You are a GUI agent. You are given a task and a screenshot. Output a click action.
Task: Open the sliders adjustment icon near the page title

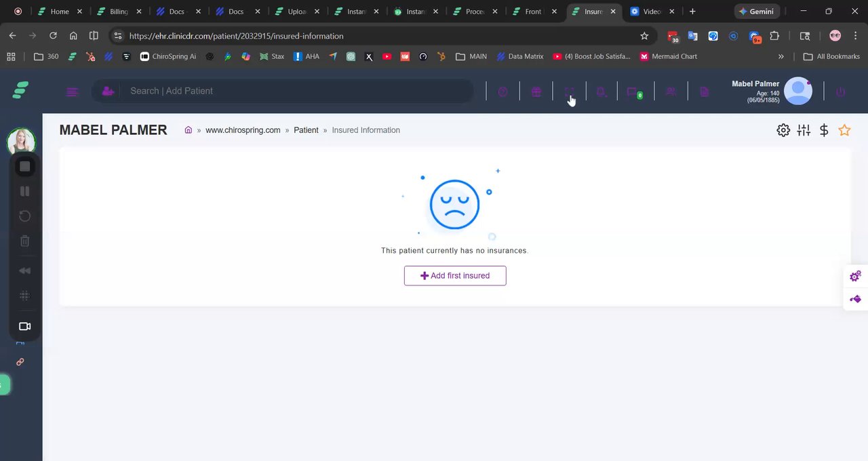point(804,130)
